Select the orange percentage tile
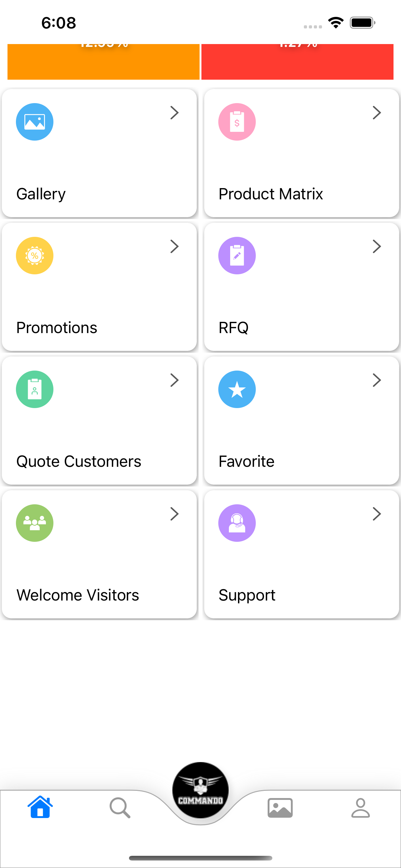The width and height of the screenshot is (401, 868). coord(103,62)
